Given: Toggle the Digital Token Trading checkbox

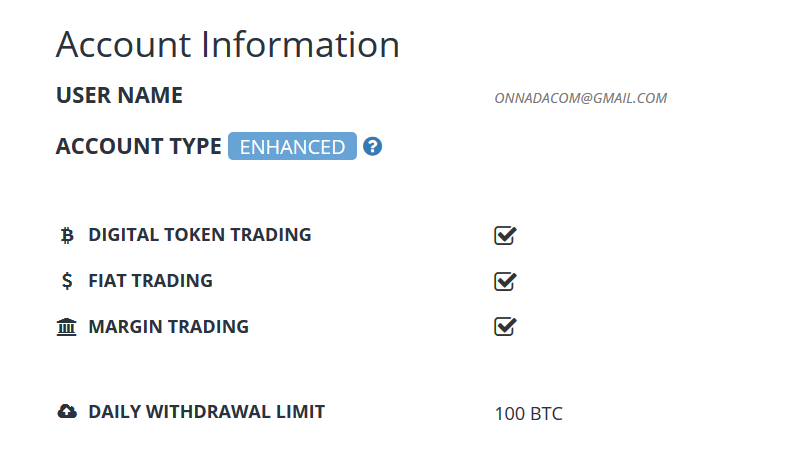Looking at the screenshot, I should 505,236.
